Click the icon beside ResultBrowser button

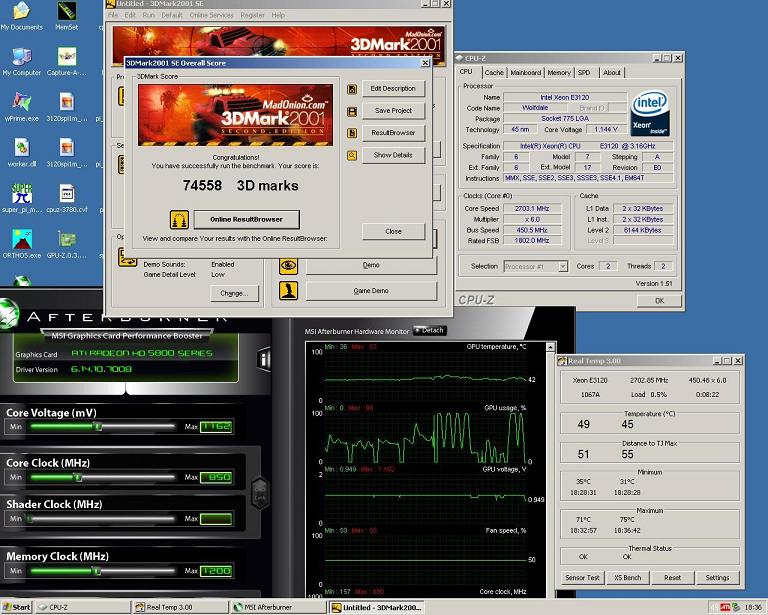pos(352,133)
